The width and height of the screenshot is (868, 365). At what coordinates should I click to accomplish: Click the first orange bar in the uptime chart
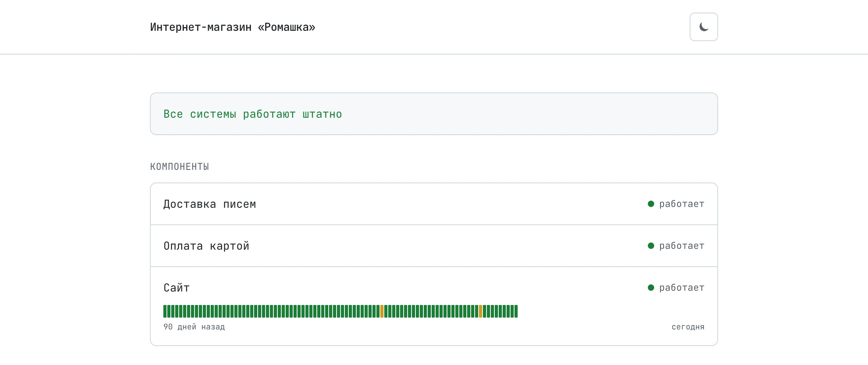pyautogui.click(x=382, y=311)
